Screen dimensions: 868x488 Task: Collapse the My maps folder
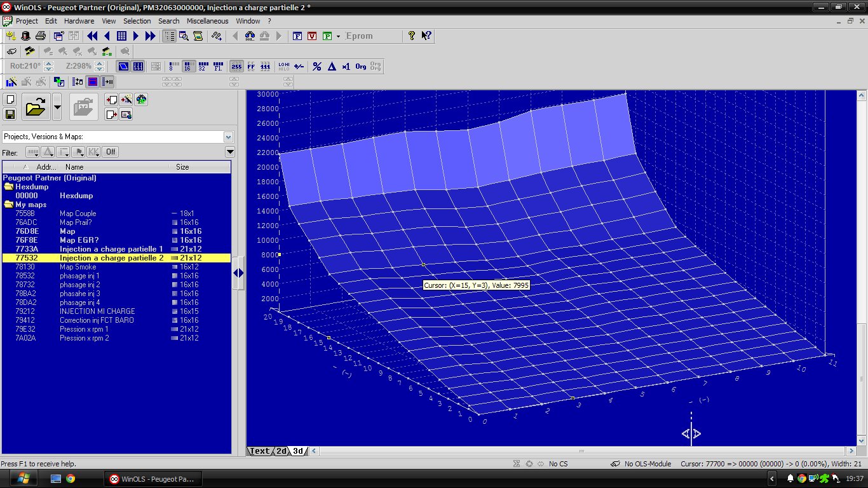click(9, 205)
